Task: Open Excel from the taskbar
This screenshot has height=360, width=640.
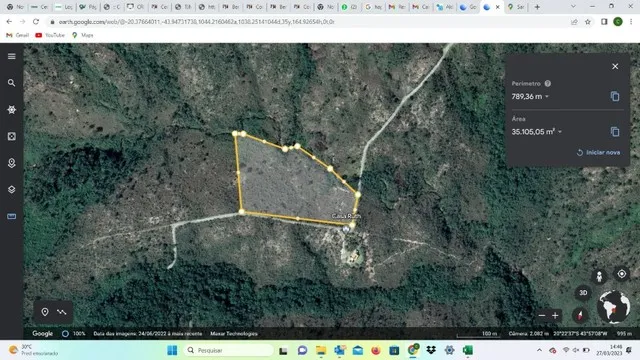Action: click(x=468, y=350)
